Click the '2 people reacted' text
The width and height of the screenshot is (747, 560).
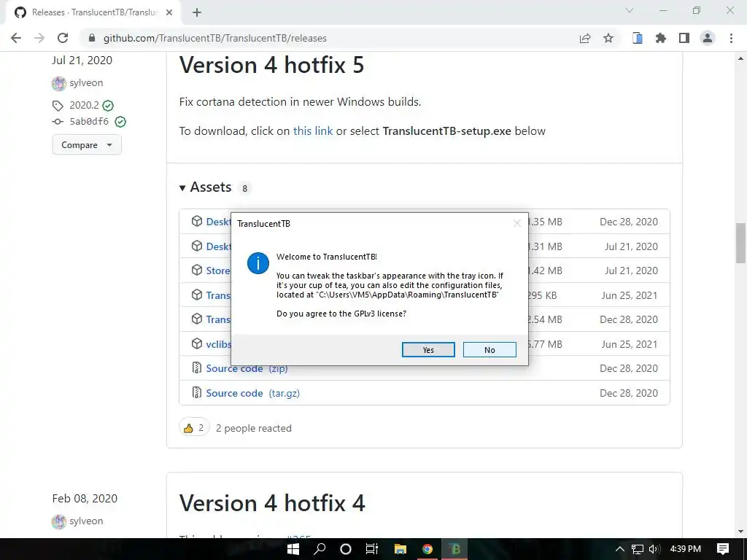tap(253, 428)
